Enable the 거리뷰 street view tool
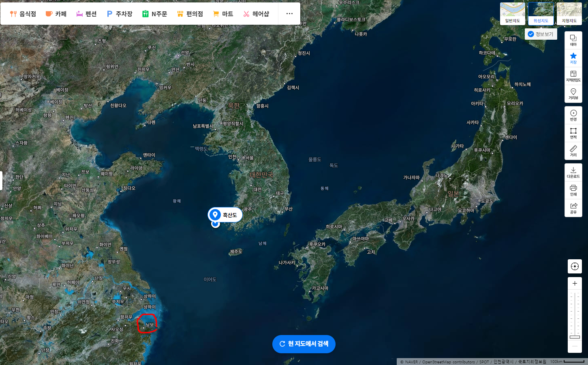Viewport: 588px width, 365px height. pyautogui.click(x=573, y=94)
